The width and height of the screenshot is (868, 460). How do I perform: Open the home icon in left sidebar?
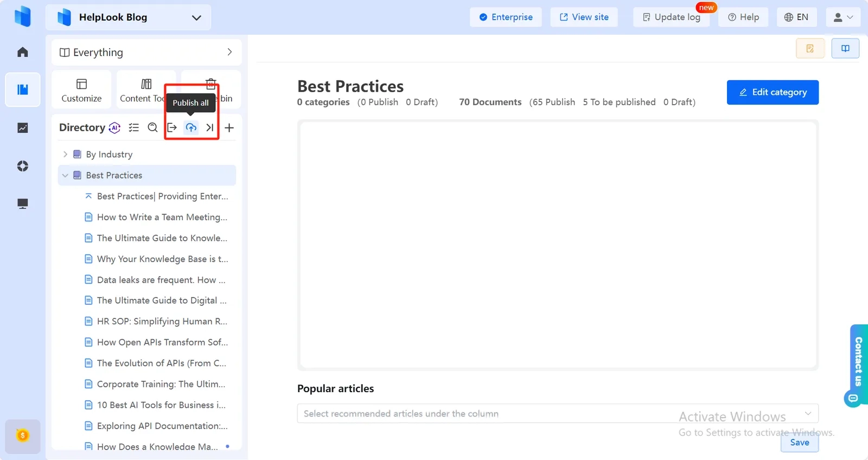pyautogui.click(x=23, y=52)
